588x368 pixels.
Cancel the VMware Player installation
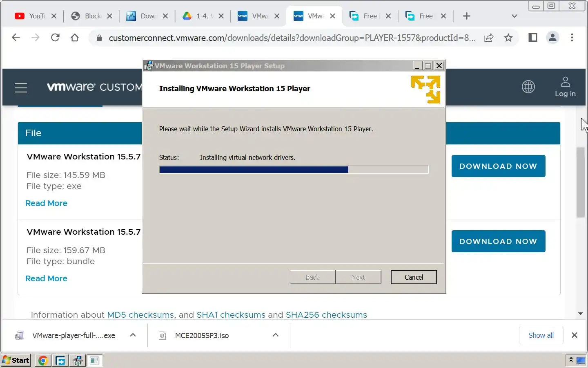pos(414,277)
